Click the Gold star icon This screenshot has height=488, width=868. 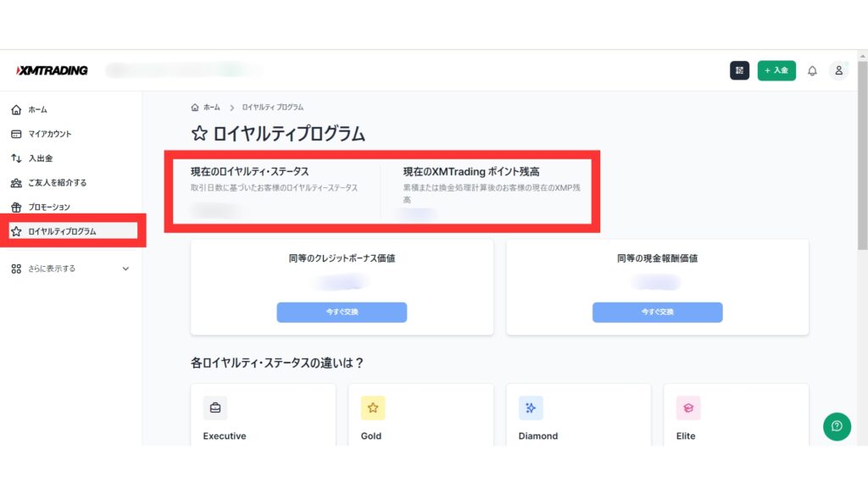click(x=373, y=408)
